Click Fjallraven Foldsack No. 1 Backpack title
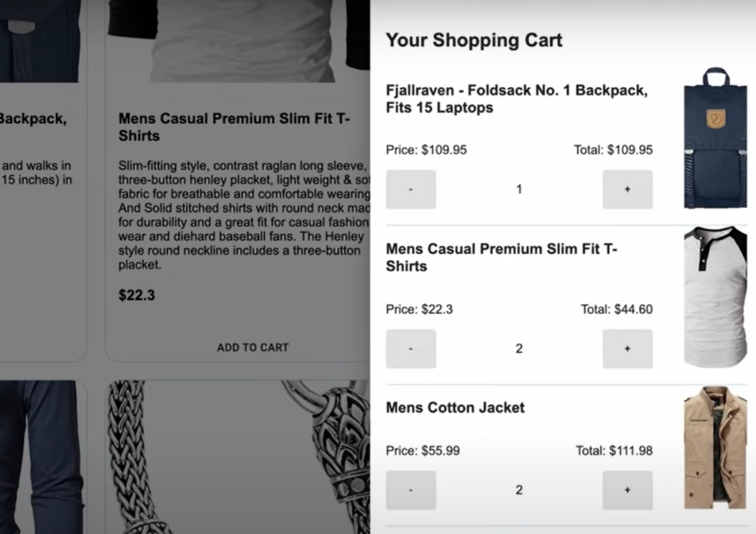756x534 pixels. tap(517, 99)
